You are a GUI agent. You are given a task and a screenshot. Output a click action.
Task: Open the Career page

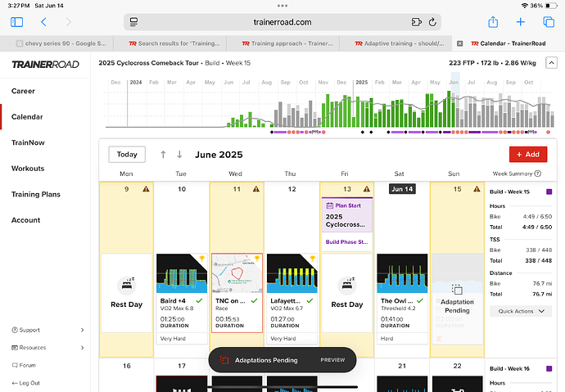(23, 91)
